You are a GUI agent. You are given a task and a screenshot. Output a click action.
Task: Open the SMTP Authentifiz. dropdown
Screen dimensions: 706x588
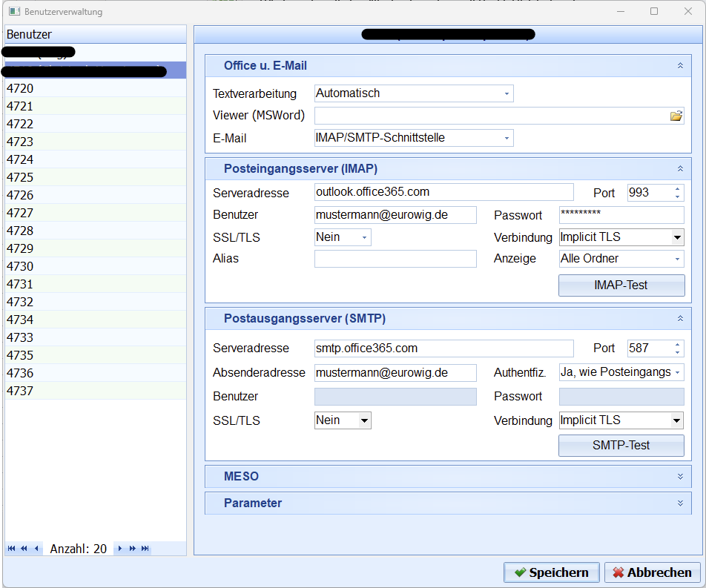point(677,372)
